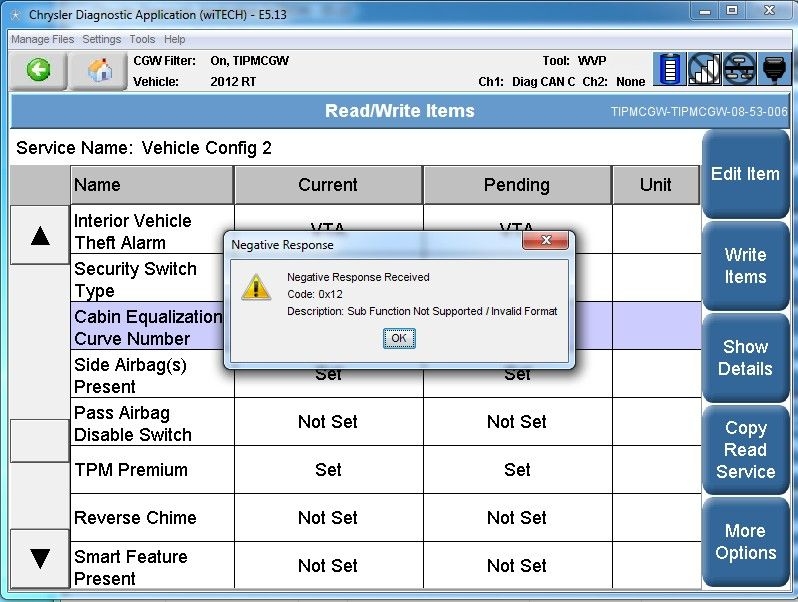
Task: Go to the home screen icon
Action: pyautogui.click(x=98, y=70)
